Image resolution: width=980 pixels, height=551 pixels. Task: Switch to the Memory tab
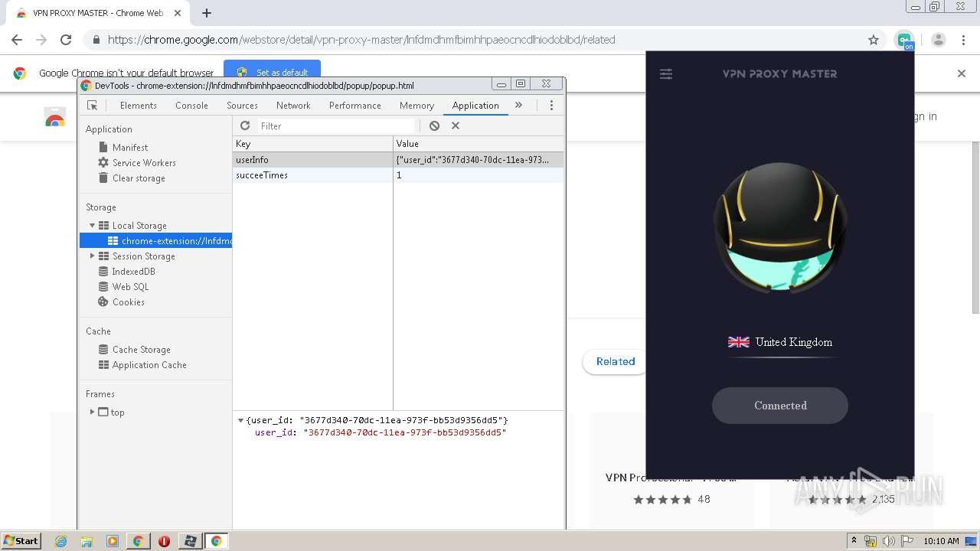point(416,106)
